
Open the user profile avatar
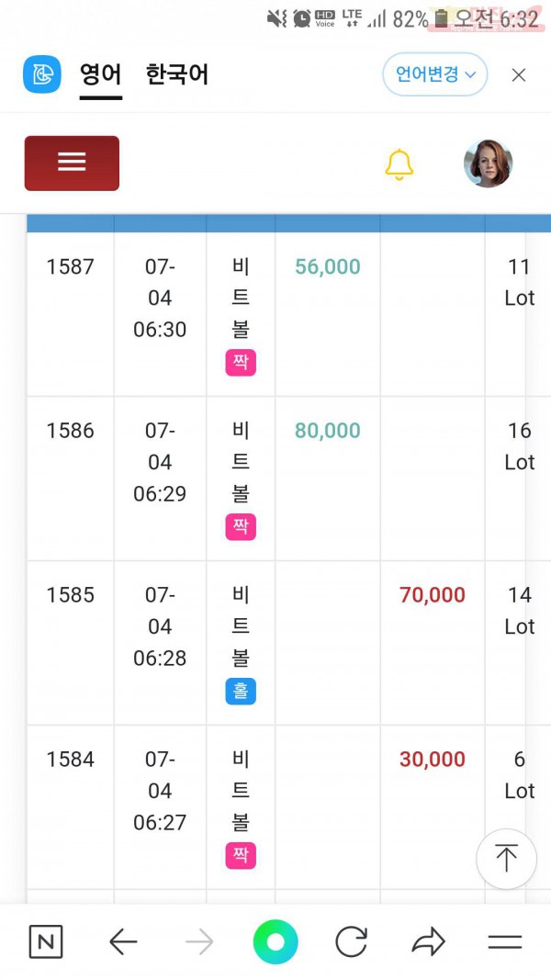pyautogui.click(x=488, y=163)
